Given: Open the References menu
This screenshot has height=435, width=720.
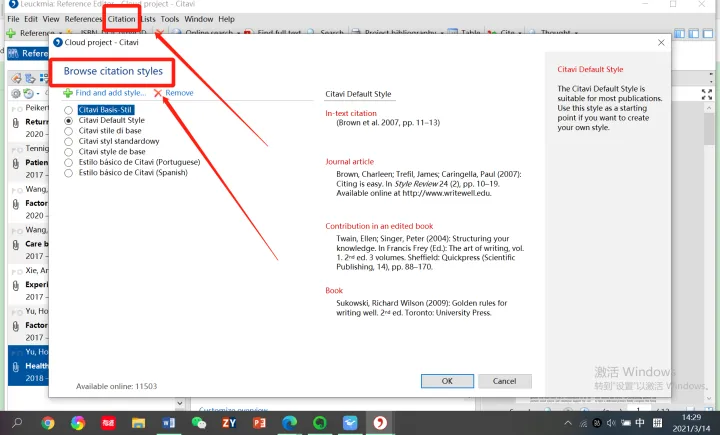Looking at the screenshot, I should point(83,19).
